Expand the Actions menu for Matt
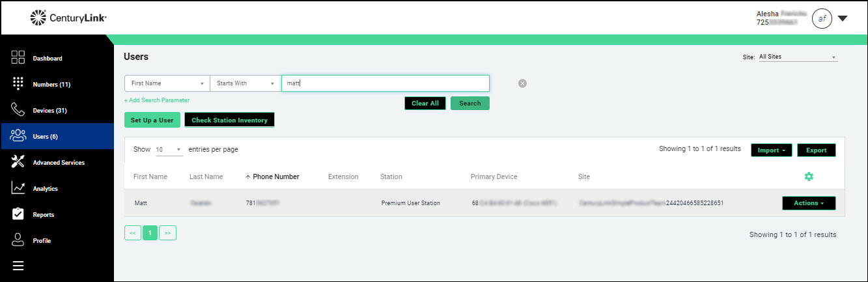 pyautogui.click(x=808, y=203)
